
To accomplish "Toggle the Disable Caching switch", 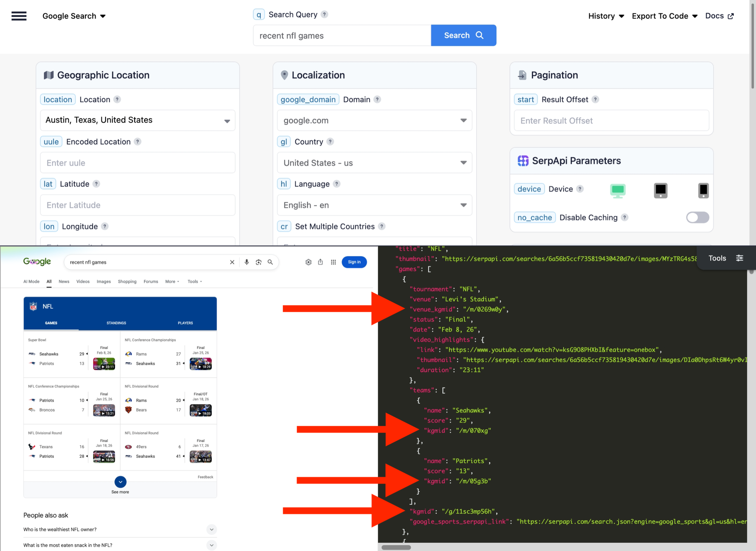I will click(x=697, y=217).
